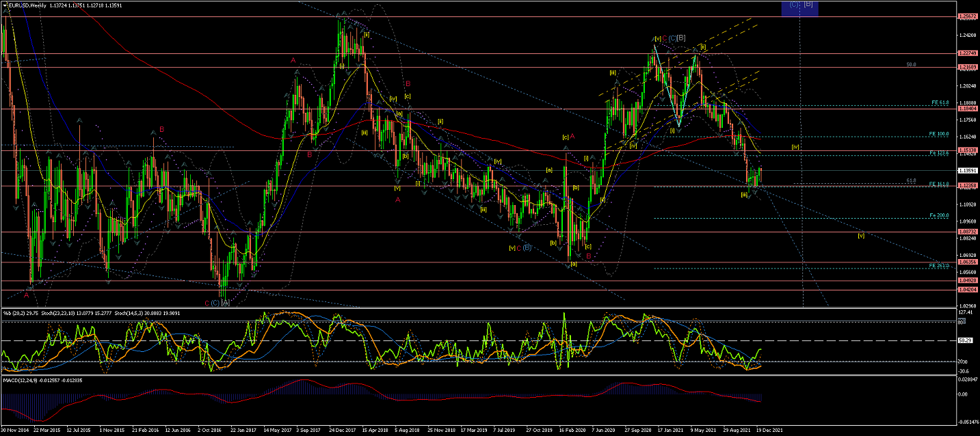Select the yellow [v] wave target label
Viewport: 980px width, 436px height.
[x=861, y=235]
